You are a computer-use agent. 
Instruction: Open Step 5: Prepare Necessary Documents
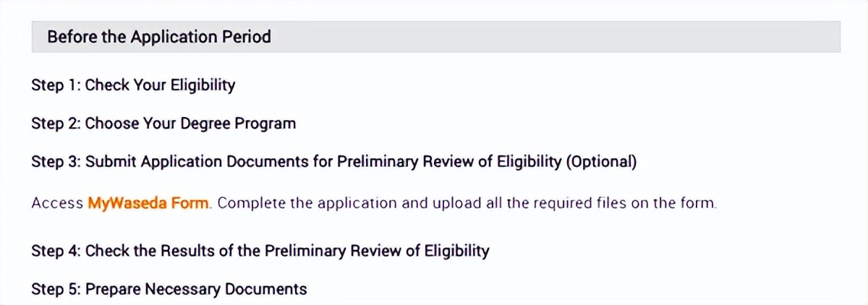(169, 290)
